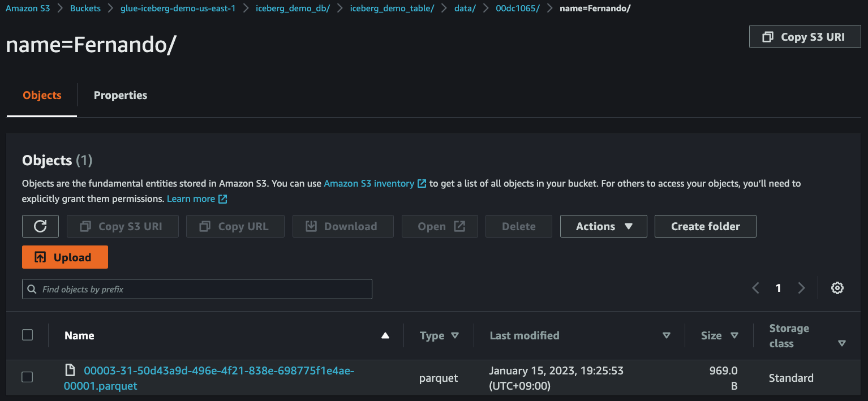Open glue-iceberg-demo-us-east-1 breadcrumb
The width and height of the screenshot is (868, 401).
point(178,8)
